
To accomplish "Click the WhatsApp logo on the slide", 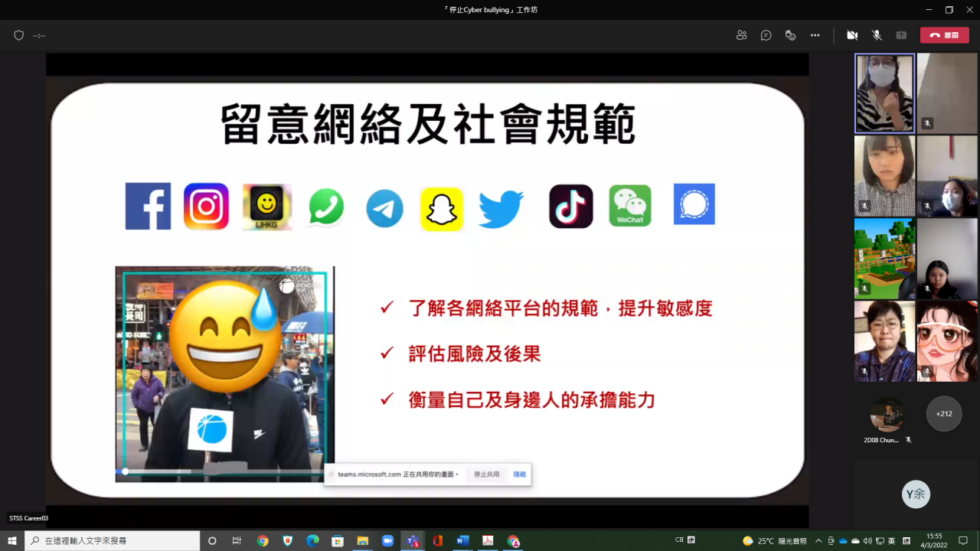I will (x=326, y=207).
